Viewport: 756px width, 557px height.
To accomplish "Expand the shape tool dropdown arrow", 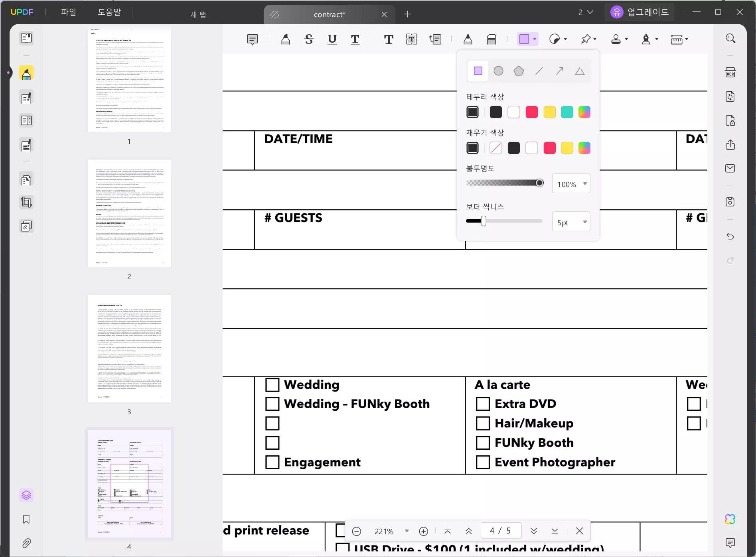I will [535, 39].
